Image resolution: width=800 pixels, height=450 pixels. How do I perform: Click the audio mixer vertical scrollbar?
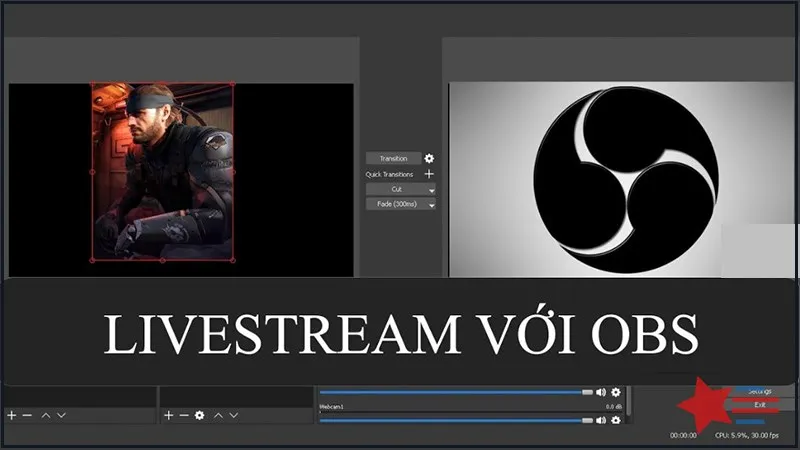629,402
